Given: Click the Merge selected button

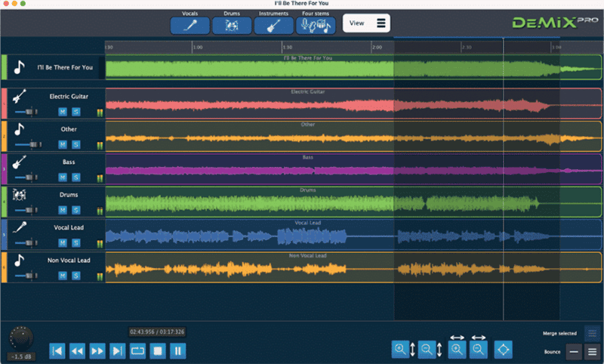Looking at the screenshot, I should (592, 334).
